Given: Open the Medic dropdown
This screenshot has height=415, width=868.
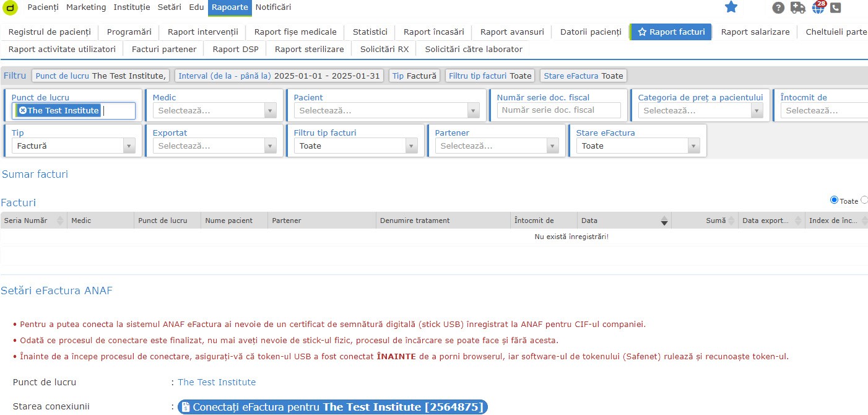Looking at the screenshot, I should [x=215, y=110].
